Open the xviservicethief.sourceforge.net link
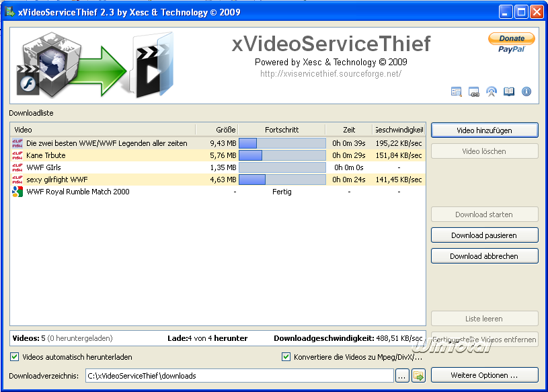 pyautogui.click(x=331, y=74)
